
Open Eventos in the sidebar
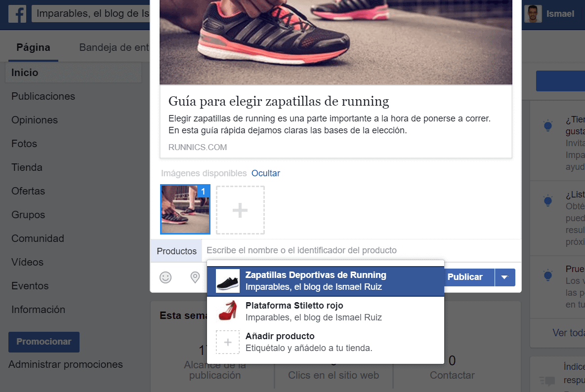[30, 286]
